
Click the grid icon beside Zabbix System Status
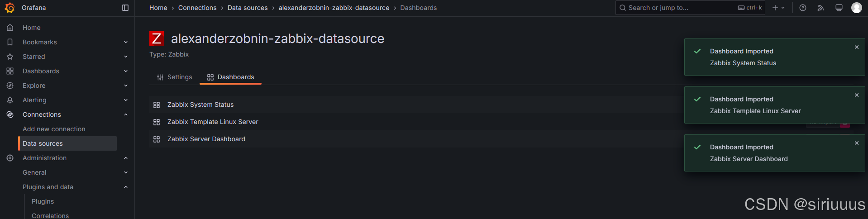click(x=157, y=105)
